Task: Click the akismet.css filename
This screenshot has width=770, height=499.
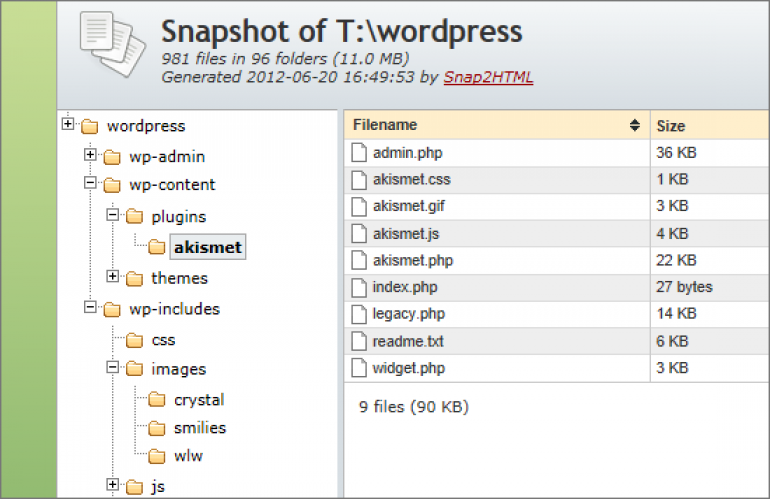Action: (412, 180)
